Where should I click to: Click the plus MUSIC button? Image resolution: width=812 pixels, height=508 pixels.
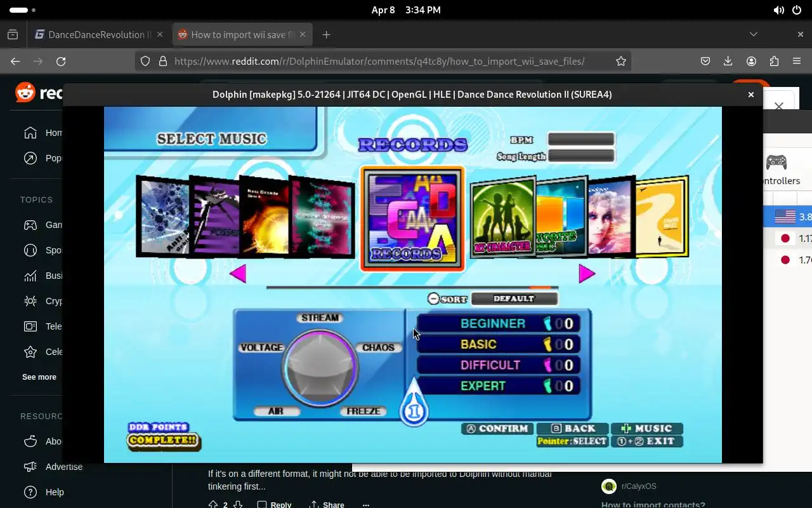coord(646,429)
